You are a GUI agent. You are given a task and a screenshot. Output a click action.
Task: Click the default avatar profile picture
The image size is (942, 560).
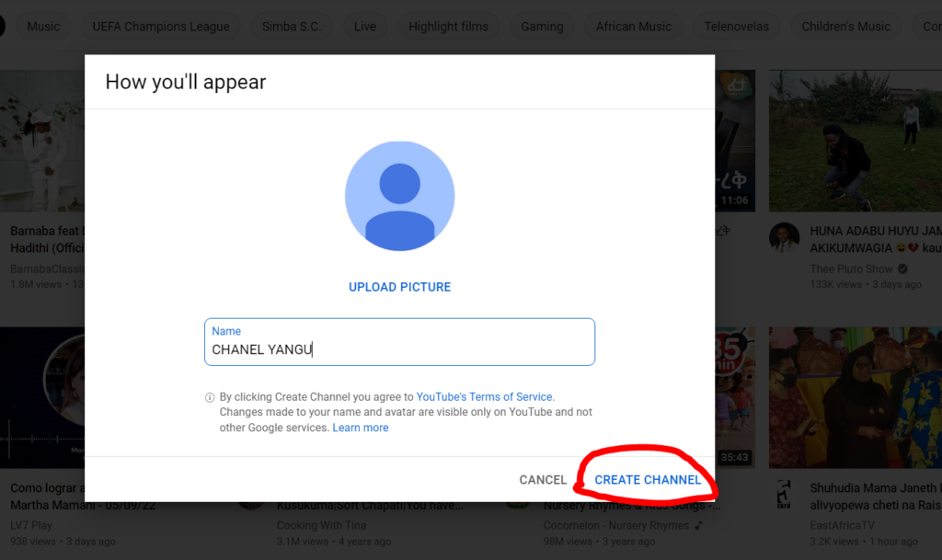point(399,196)
